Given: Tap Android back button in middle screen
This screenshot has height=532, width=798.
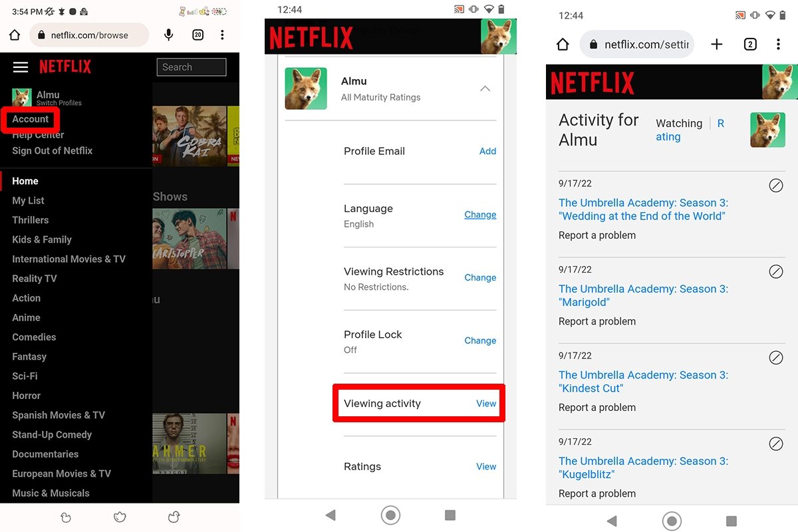Looking at the screenshot, I should coord(331,515).
